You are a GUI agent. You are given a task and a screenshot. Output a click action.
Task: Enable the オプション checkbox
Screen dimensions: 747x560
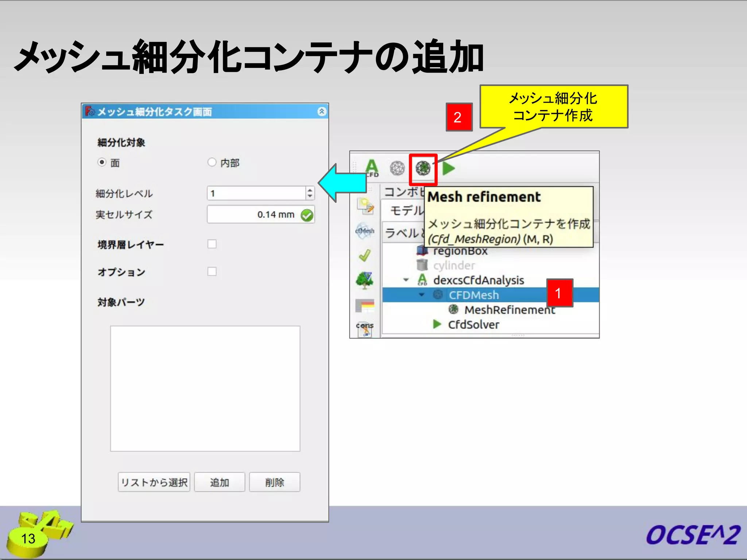pos(212,272)
